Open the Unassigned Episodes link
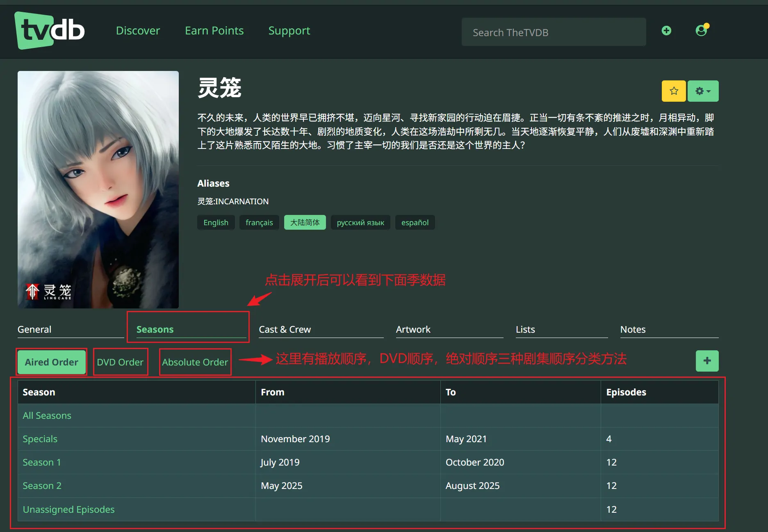The height and width of the screenshot is (532, 768). click(68, 509)
